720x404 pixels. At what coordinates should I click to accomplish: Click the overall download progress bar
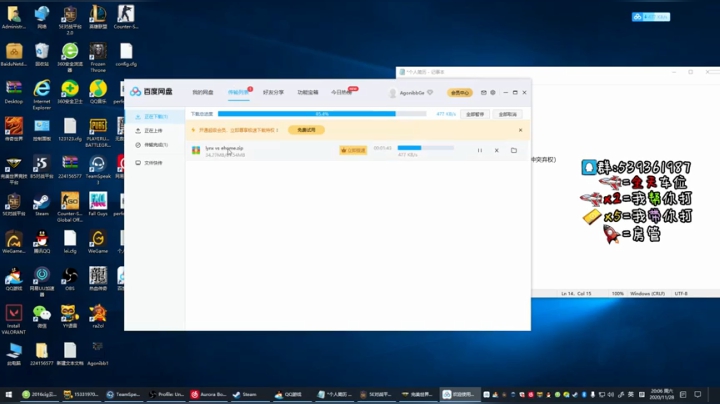[322, 114]
